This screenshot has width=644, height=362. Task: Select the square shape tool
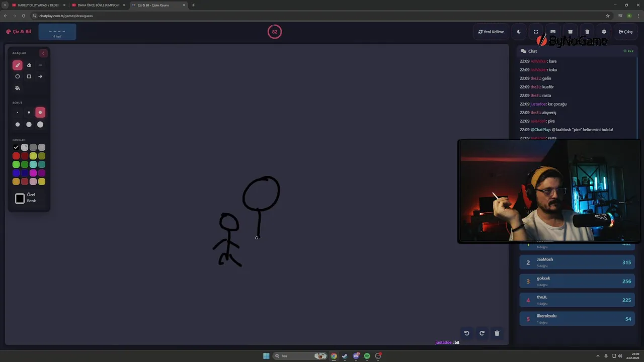tap(29, 76)
